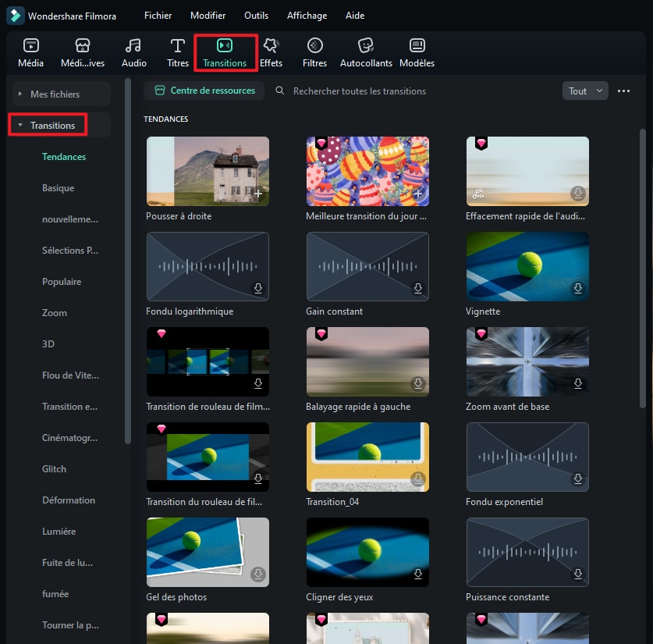Select the Lumière category
Image resolution: width=653 pixels, height=644 pixels.
click(x=59, y=532)
